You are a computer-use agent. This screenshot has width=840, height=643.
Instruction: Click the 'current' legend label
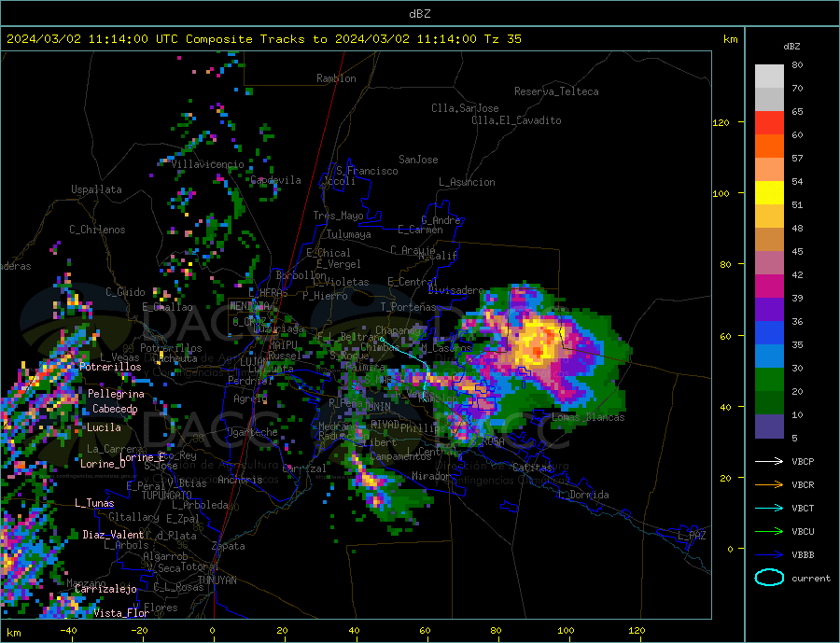click(811, 579)
